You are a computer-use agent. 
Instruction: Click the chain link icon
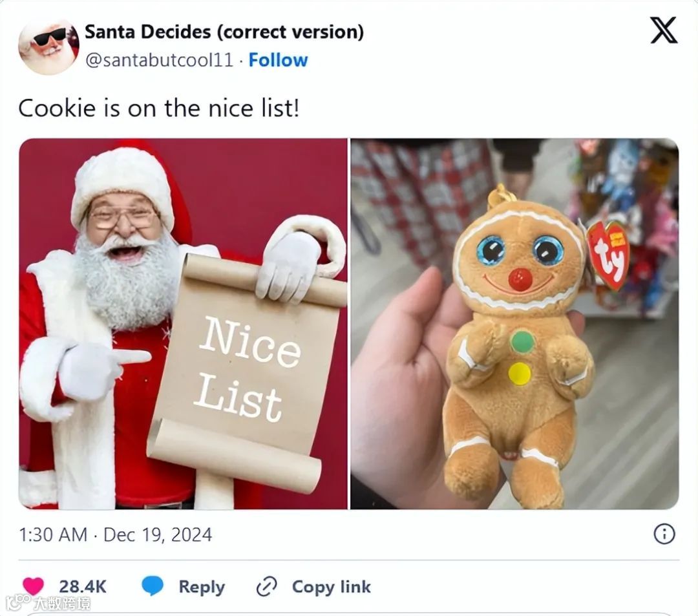pos(266,587)
